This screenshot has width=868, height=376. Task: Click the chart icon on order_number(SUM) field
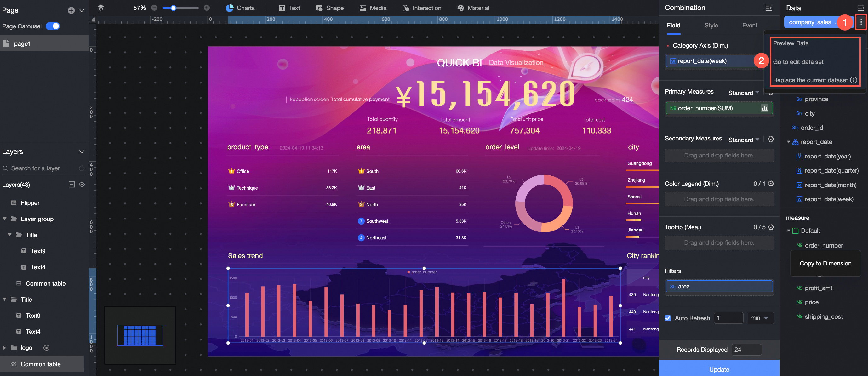click(x=764, y=108)
